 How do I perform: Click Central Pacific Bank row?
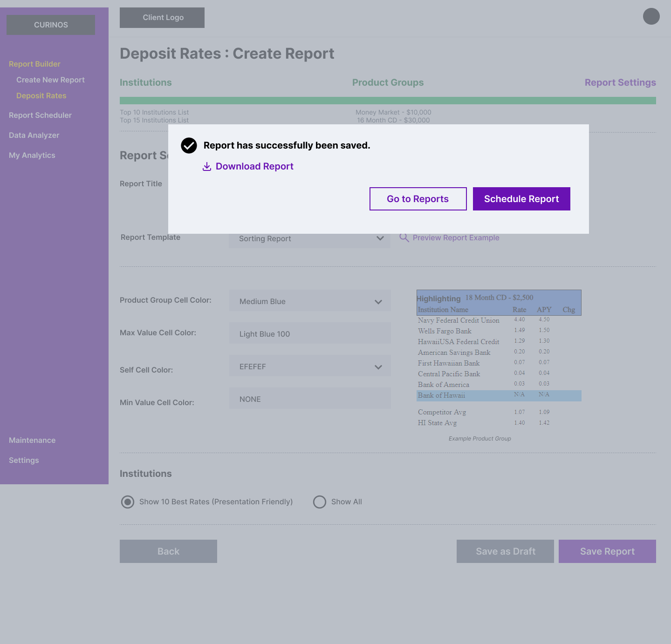coord(499,374)
